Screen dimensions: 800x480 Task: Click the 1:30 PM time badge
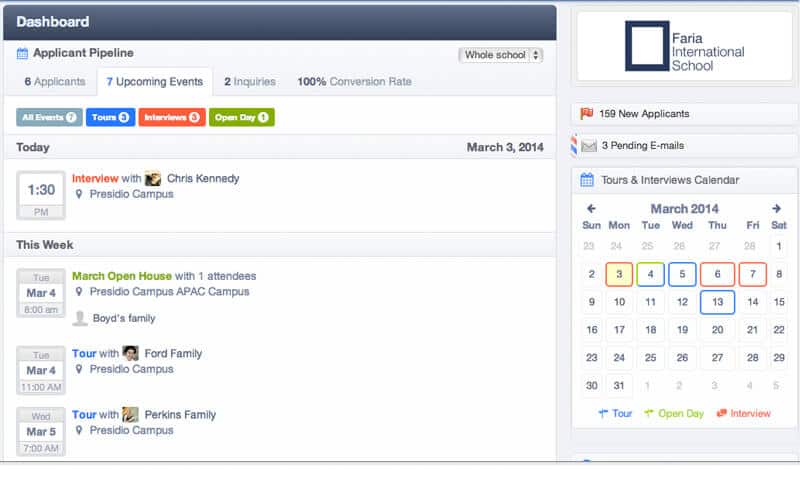tap(41, 195)
